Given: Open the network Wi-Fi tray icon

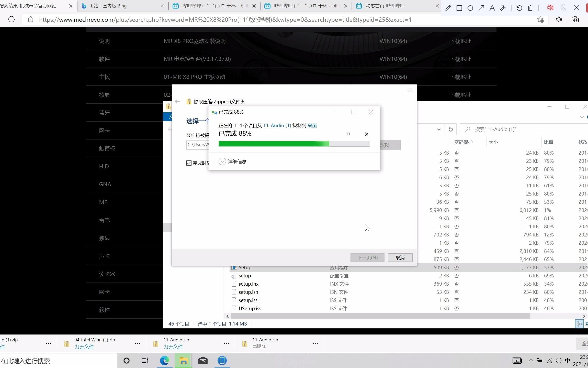Looking at the screenshot, I should pyautogui.click(x=549, y=361).
